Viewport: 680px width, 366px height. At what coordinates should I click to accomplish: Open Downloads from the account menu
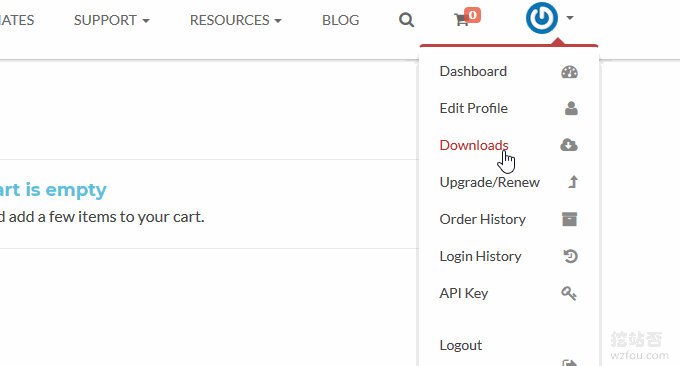(x=474, y=145)
